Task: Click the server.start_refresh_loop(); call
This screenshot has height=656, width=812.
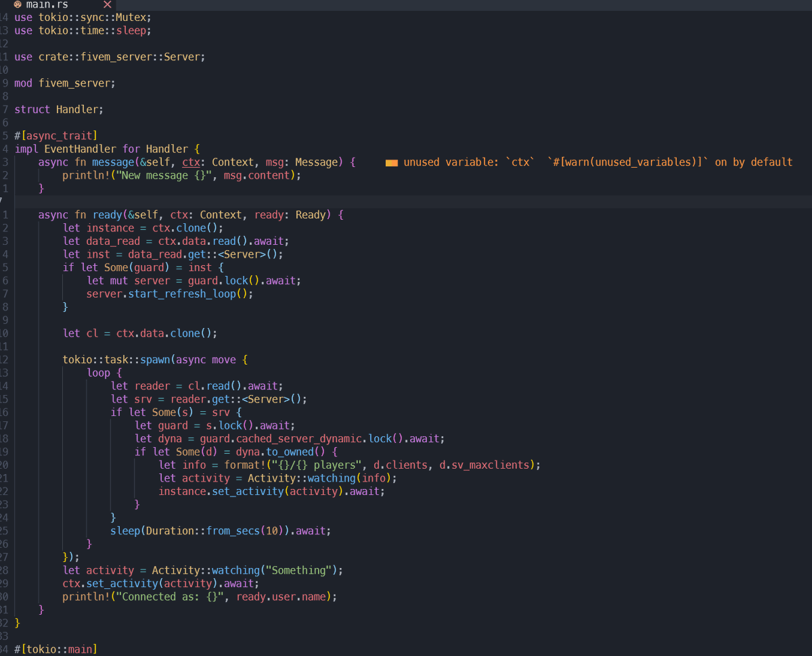Action: pyautogui.click(x=170, y=294)
